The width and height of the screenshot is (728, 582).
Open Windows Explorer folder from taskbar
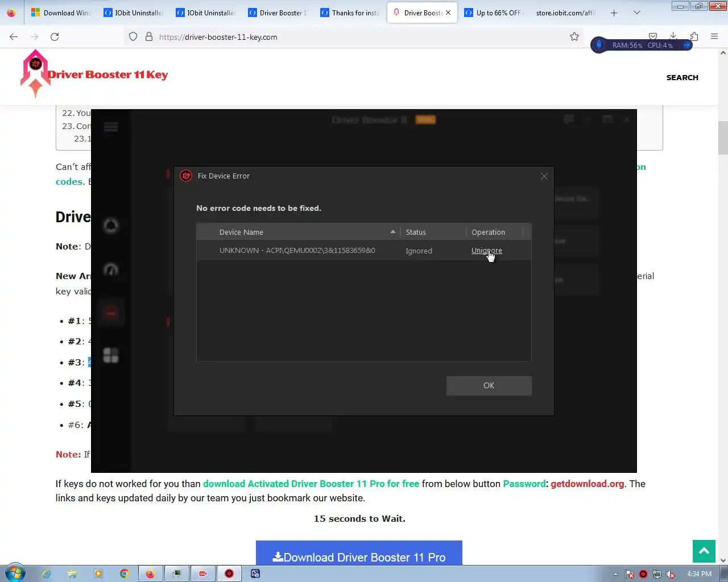72,573
